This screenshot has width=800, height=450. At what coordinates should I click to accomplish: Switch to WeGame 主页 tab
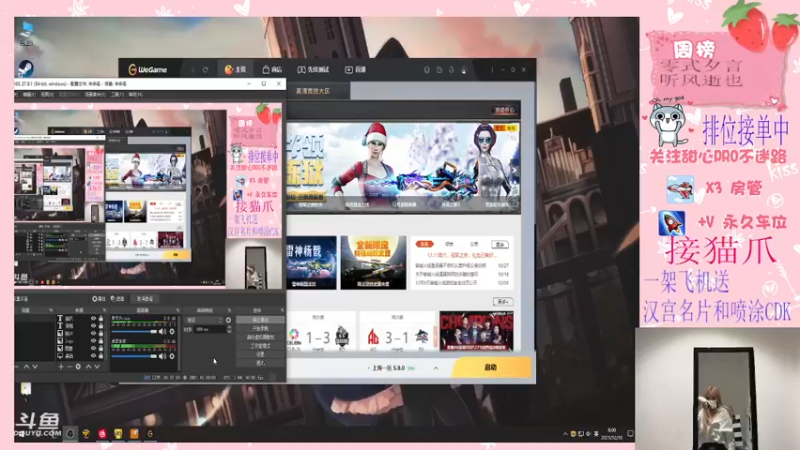236,70
